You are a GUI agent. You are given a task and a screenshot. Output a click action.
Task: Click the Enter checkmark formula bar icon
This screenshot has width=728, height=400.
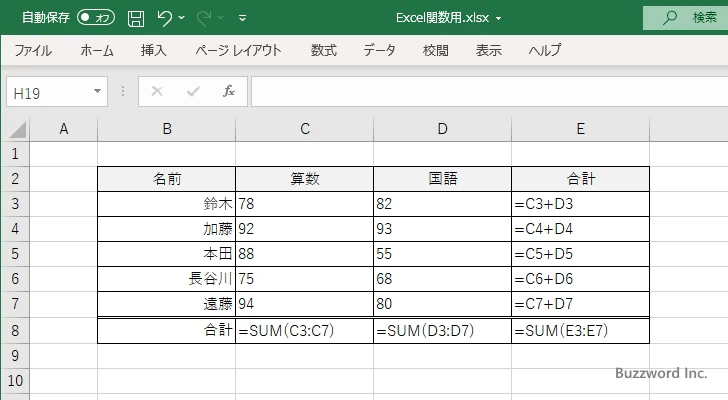(193, 91)
